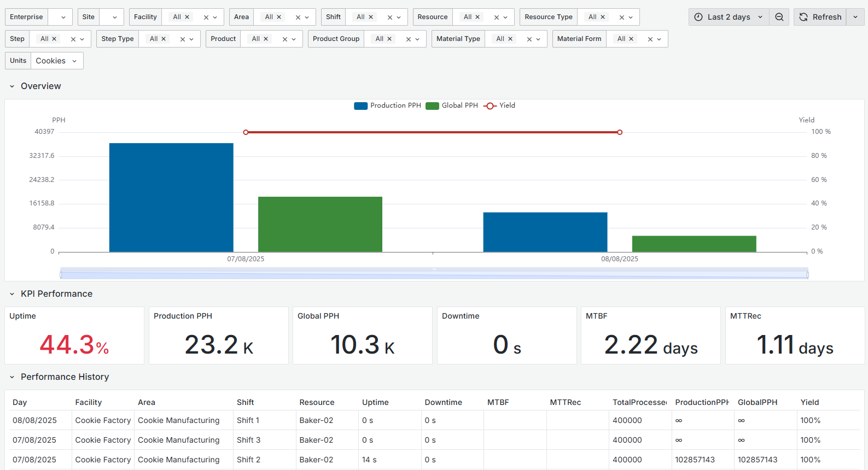Screen dimensions: 868x470
Task: Collapse the KPI Performance row
Action: 12,294
